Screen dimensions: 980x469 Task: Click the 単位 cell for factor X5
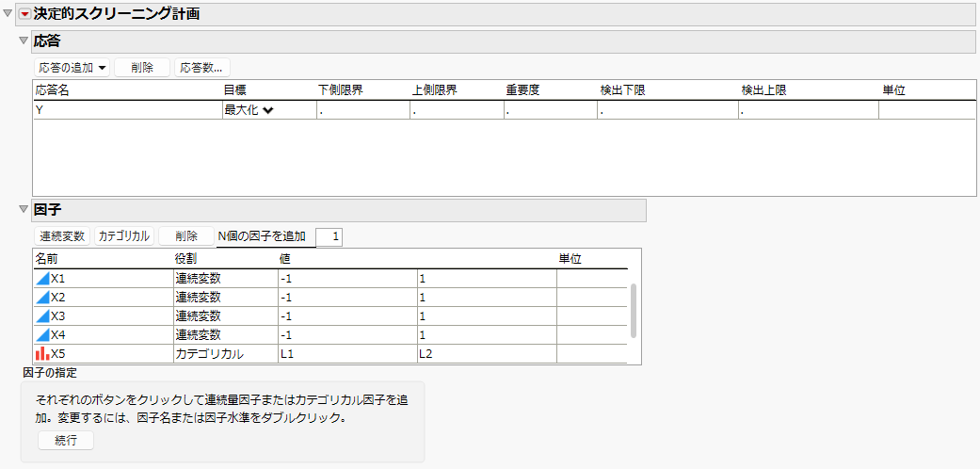592,354
